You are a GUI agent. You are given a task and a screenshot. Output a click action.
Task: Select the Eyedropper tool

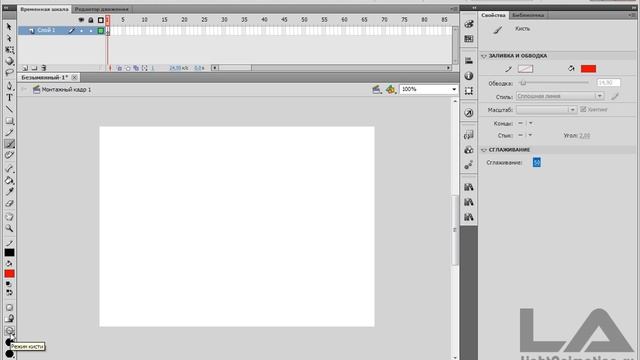[x=9, y=191]
